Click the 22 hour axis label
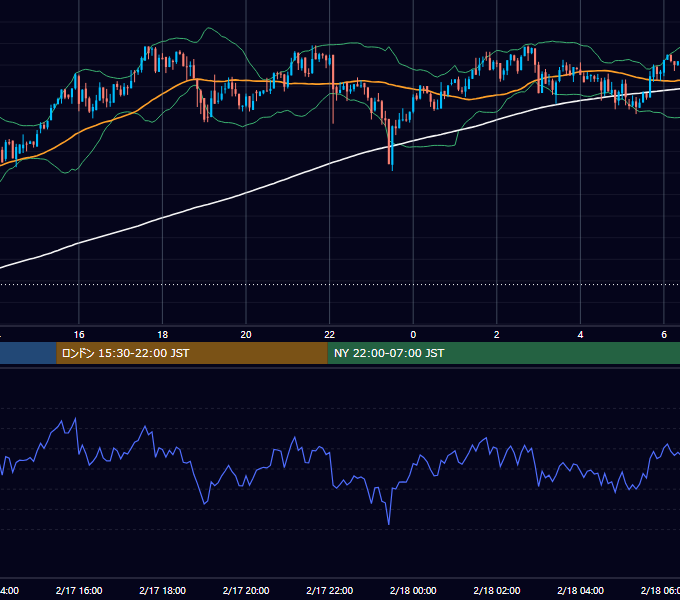 pyautogui.click(x=330, y=335)
